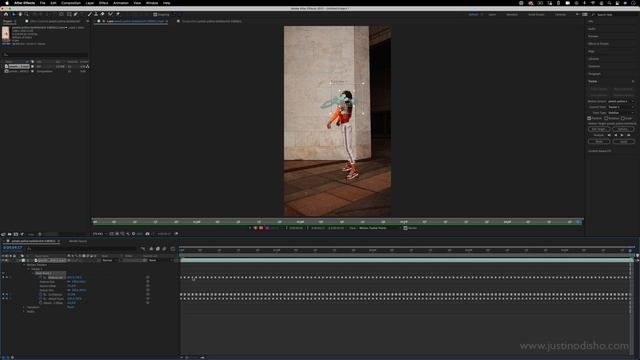Toggle the video layer's eye visibility switch
The height and width of the screenshot is (360, 640).
click(x=3, y=260)
